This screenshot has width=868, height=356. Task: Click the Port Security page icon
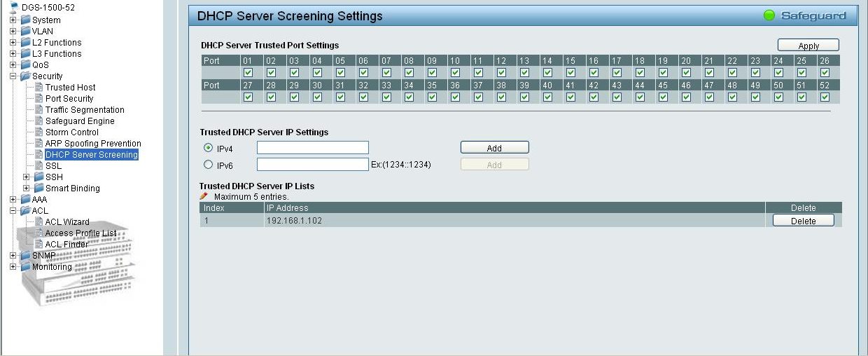click(39, 98)
